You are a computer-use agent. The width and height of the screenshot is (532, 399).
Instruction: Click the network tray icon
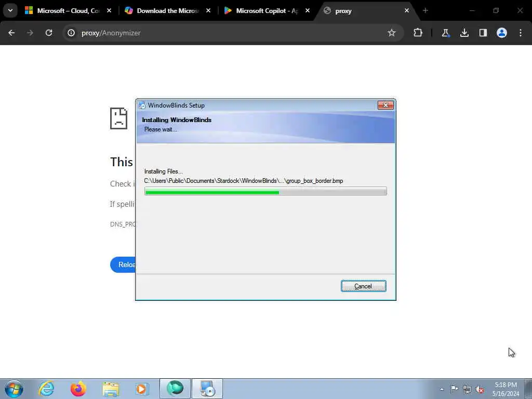467,389
